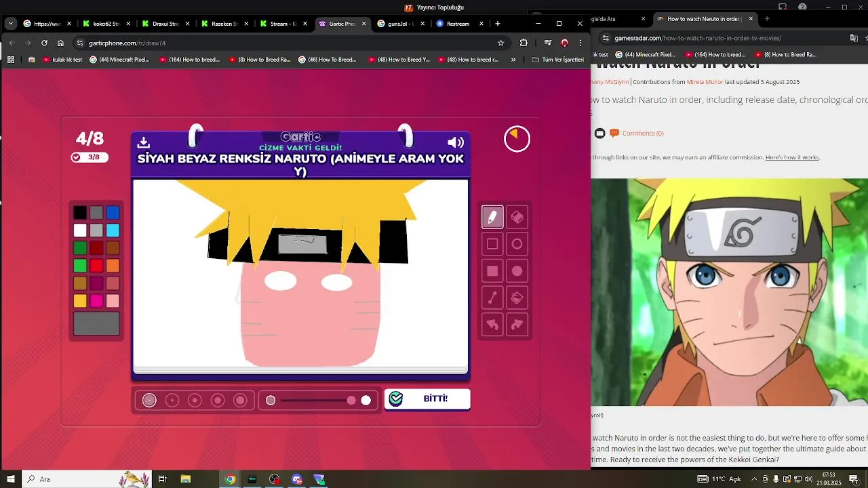Select the second brush size
This screenshot has height=488, width=868.
pyautogui.click(x=172, y=401)
